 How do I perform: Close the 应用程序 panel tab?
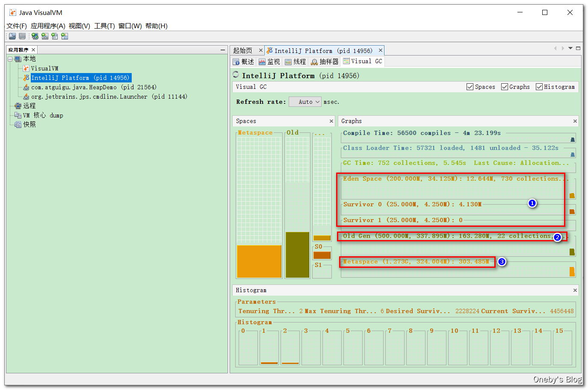coord(33,50)
